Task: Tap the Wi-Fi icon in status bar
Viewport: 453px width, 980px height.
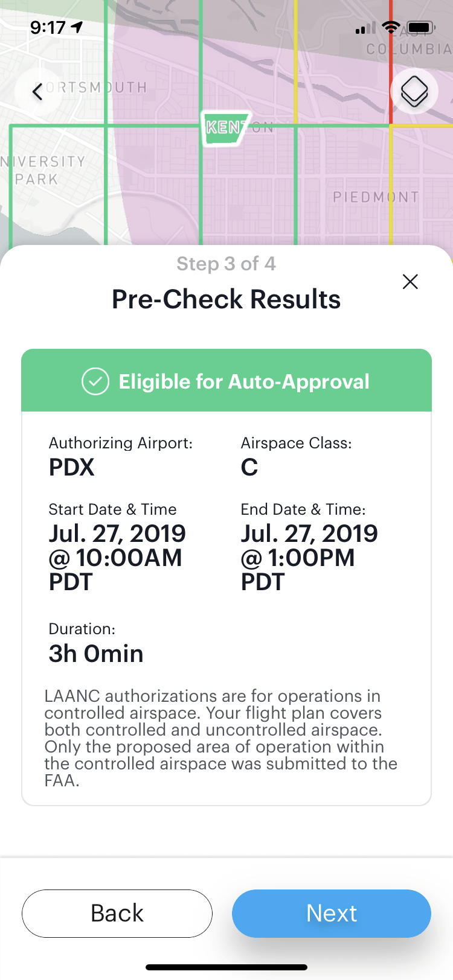Action: coord(391,28)
